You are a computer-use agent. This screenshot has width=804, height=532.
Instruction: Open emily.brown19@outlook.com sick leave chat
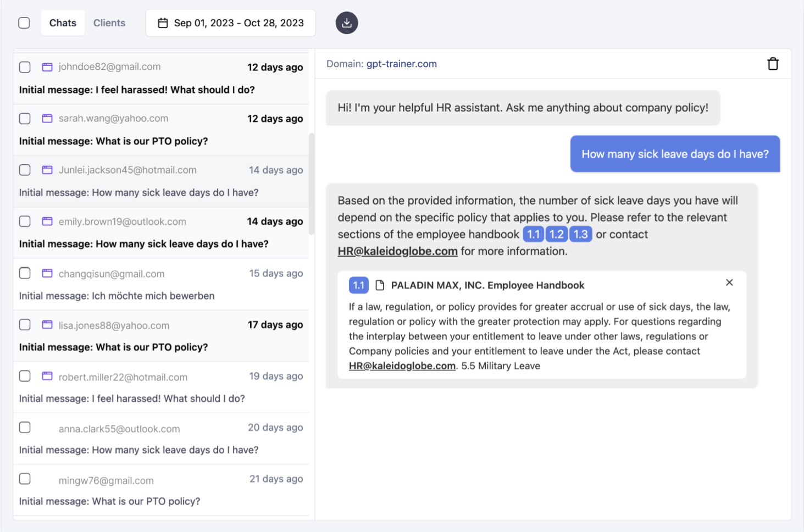click(x=161, y=233)
